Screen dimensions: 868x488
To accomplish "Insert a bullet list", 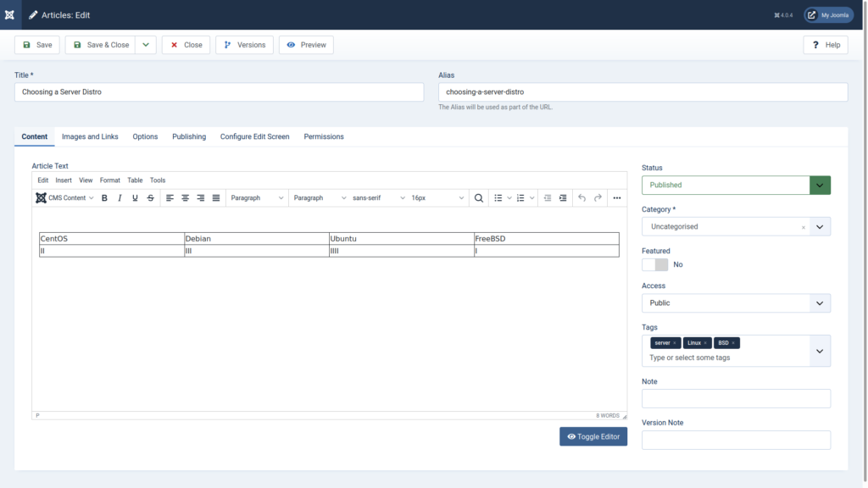I will pos(498,198).
